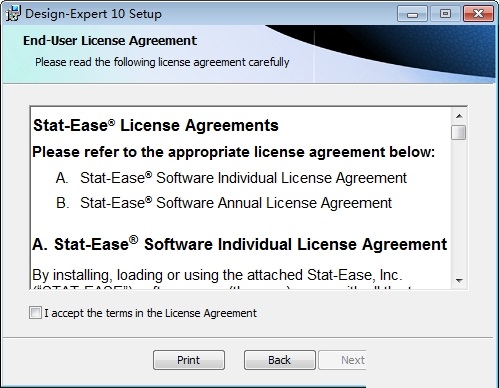Viewport: 499px width, 388px height.
Task: Tick the license acceptance checkbox
Action: pos(35,313)
